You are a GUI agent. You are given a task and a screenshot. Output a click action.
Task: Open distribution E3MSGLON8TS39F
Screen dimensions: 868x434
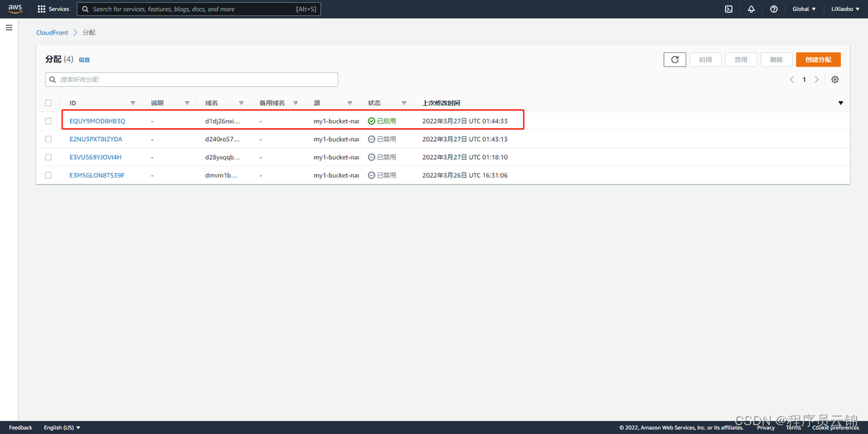tap(97, 175)
